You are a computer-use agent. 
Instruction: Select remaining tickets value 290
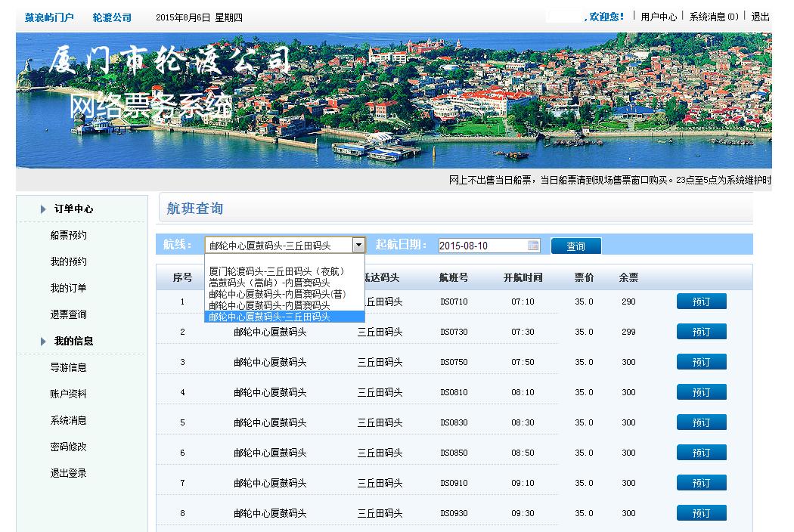coord(628,302)
